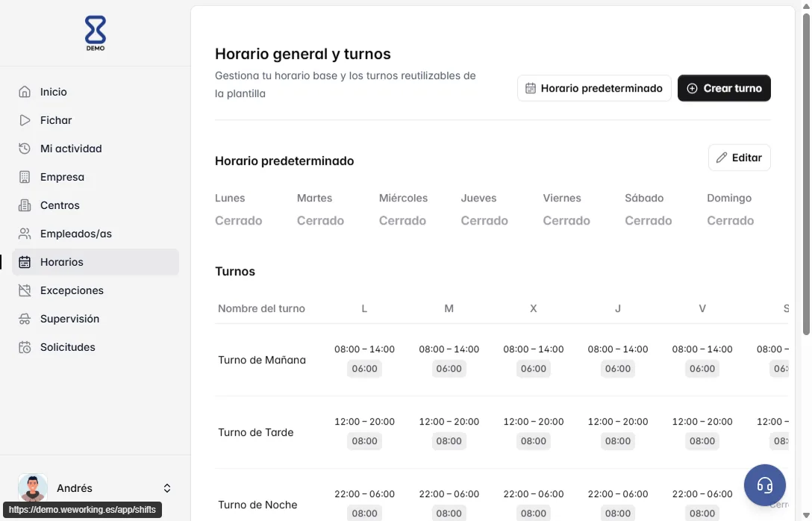Select the Horarios menu item
Screen dimensions: 812x521
pos(96,262)
